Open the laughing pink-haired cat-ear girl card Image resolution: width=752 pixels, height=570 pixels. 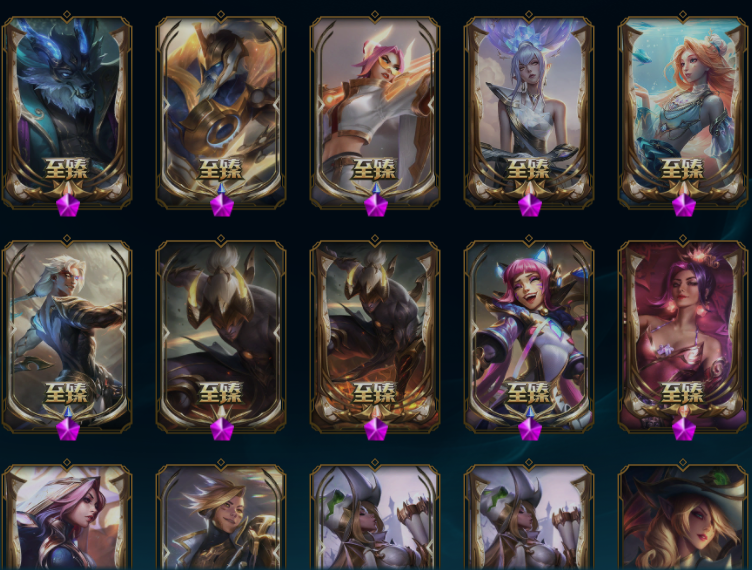[529, 334]
